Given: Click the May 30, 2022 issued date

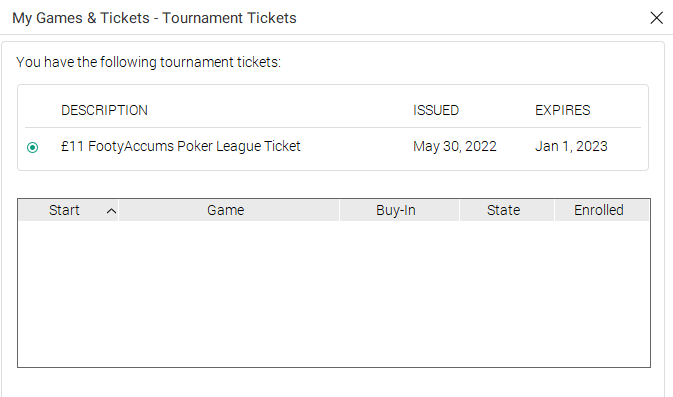Looking at the screenshot, I should 455,146.
